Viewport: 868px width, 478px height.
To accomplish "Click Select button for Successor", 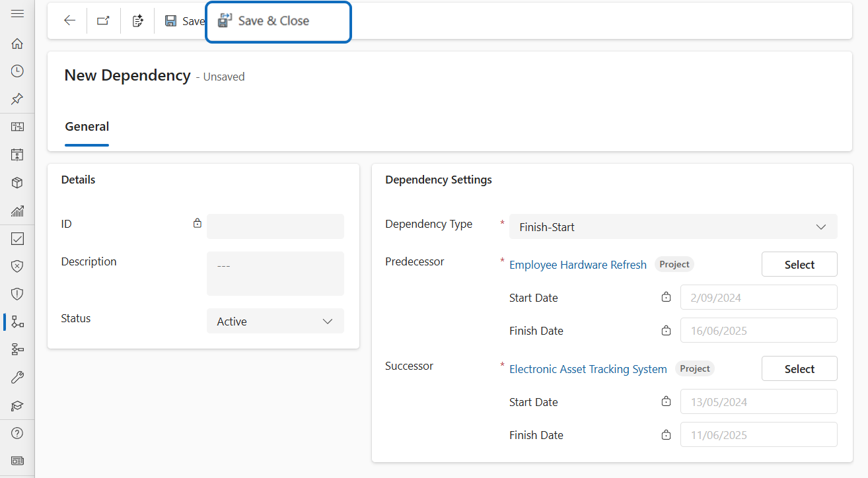I will click(x=799, y=369).
